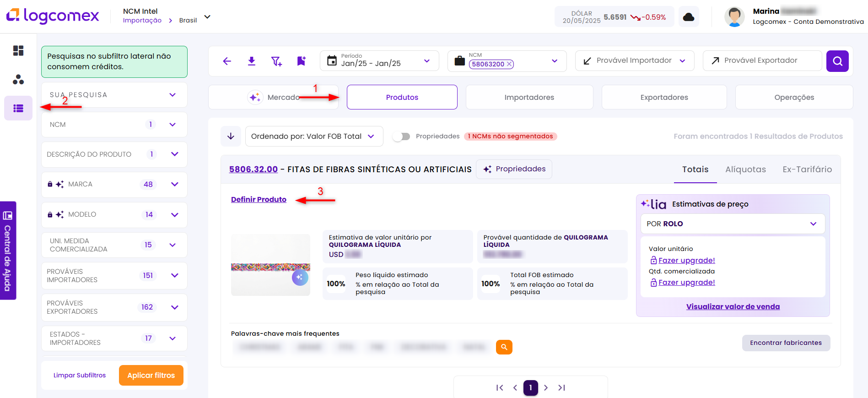
Task: Click the purple search magnifier button
Action: coord(837,61)
